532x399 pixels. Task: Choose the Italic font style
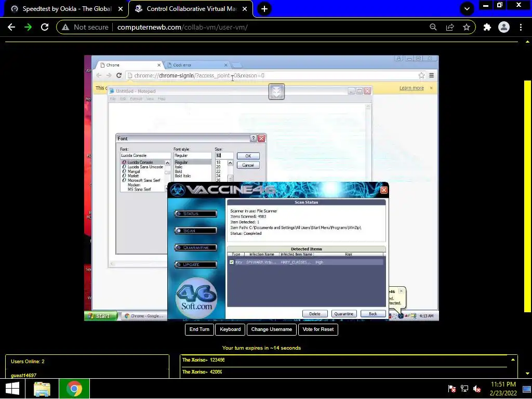[x=179, y=167]
